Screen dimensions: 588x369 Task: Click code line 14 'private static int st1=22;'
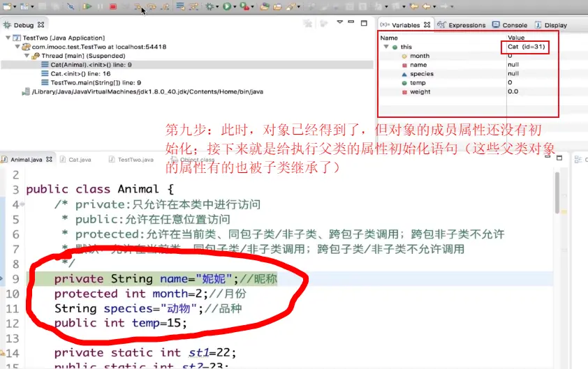point(145,352)
